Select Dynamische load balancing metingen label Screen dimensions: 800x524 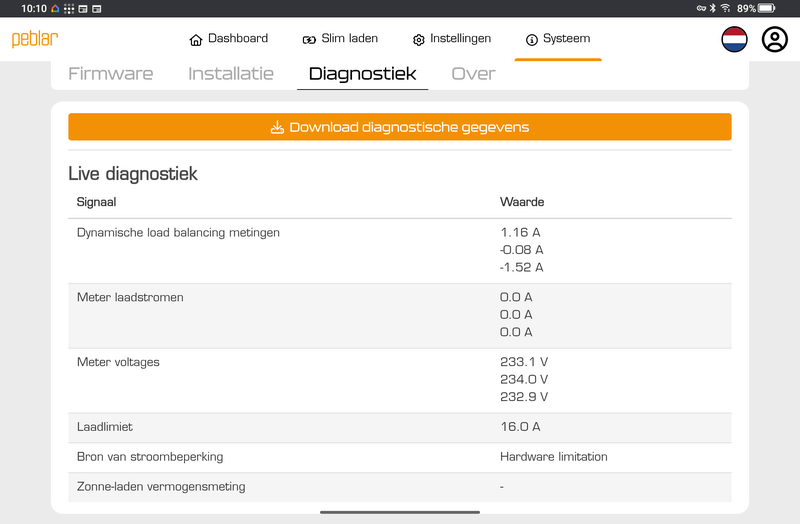[178, 233]
